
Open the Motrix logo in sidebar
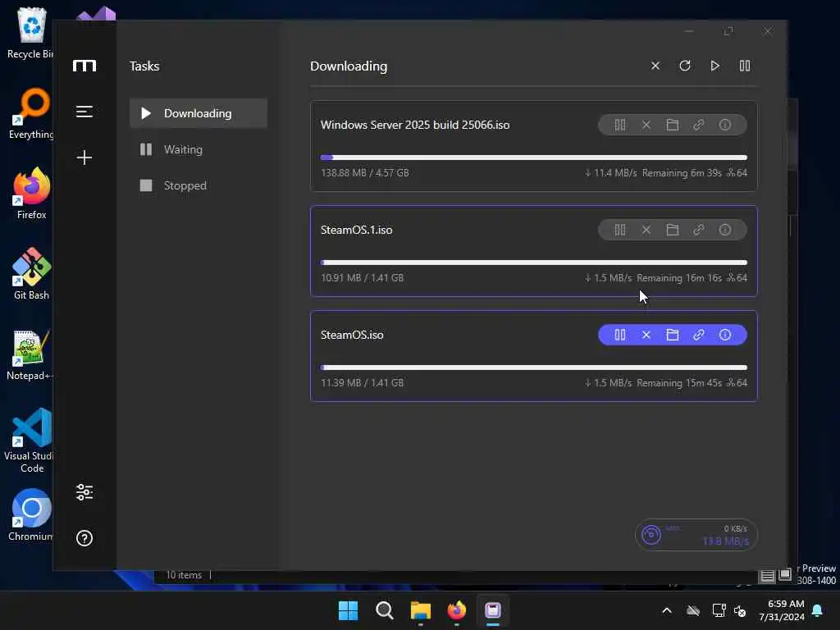84,66
